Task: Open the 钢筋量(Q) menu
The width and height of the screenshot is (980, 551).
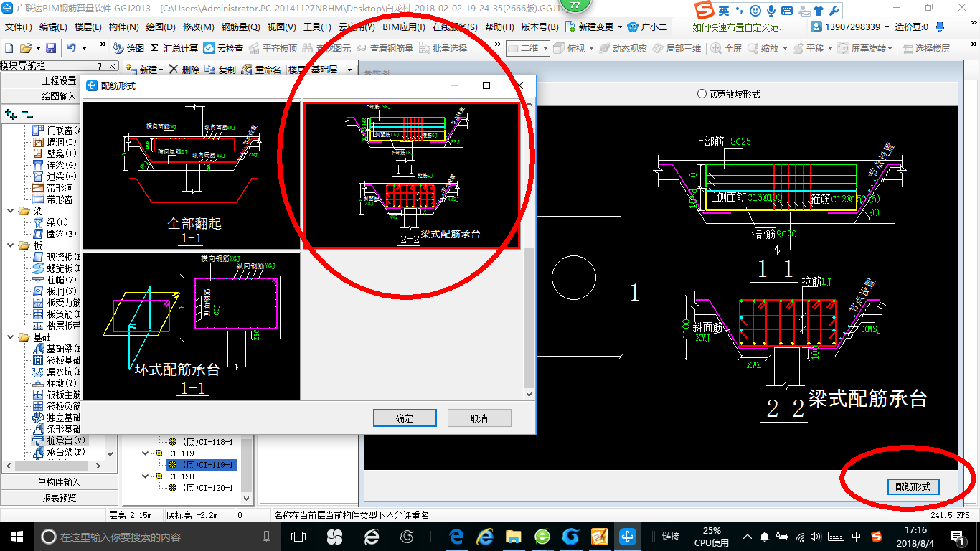Action: [241, 27]
